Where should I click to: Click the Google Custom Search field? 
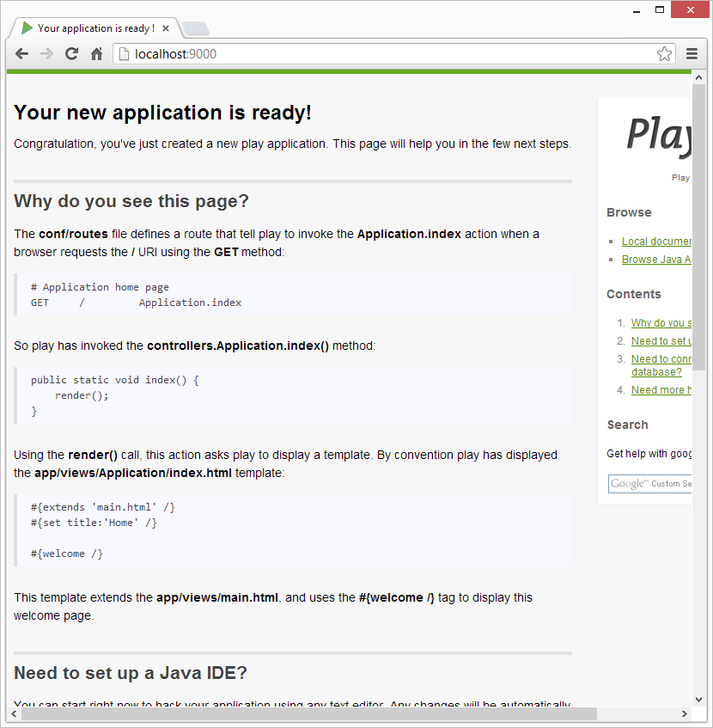650,483
